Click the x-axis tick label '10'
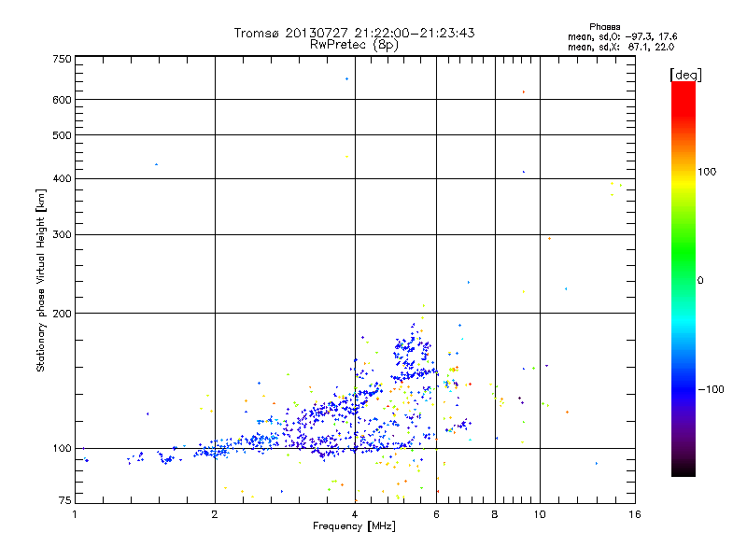 click(540, 514)
